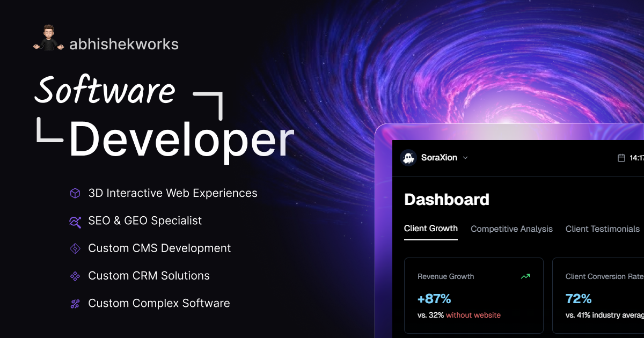Image resolution: width=644 pixels, height=338 pixels.
Task: Click 'Custom CRM Solutions' text
Action: (x=149, y=276)
